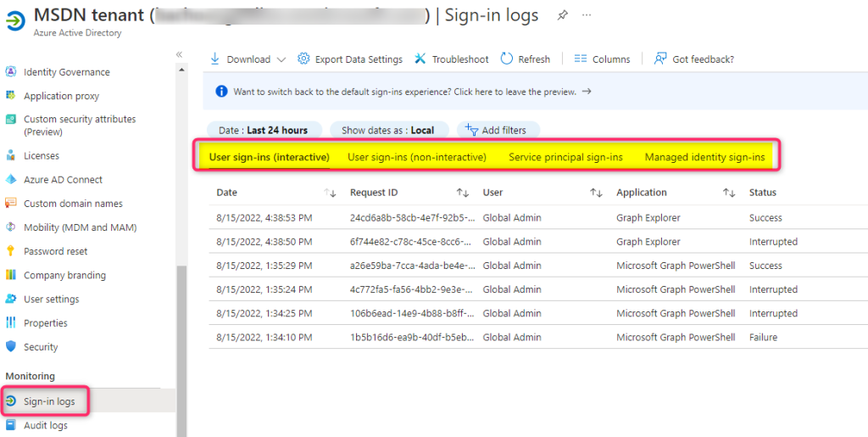This screenshot has width=868, height=437.
Task: Click the User settings gear icon
Action: click(10, 299)
